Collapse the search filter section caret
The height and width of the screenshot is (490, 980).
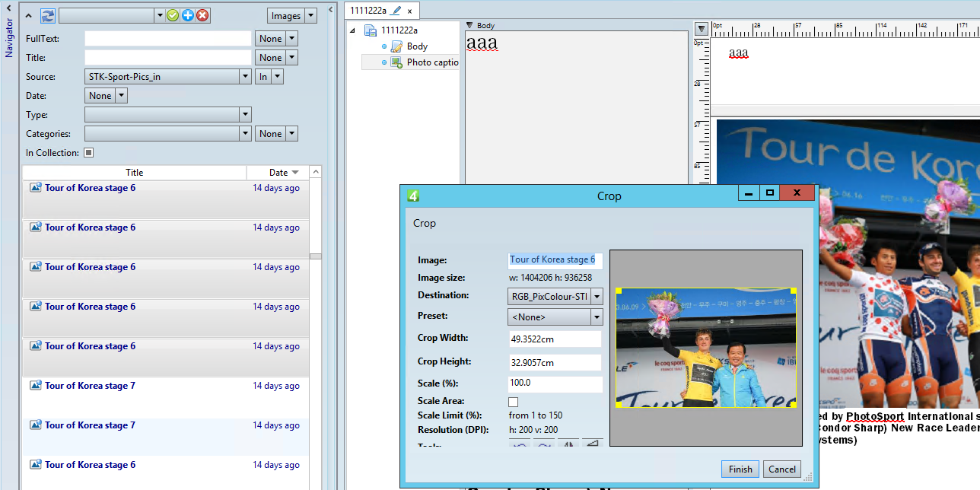(29, 16)
